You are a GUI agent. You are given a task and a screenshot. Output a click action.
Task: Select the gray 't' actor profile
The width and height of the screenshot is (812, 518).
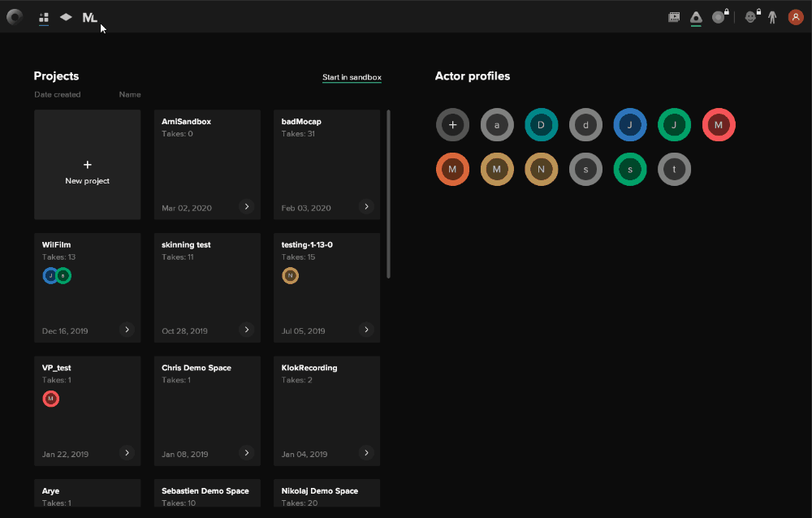coord(674,170)
